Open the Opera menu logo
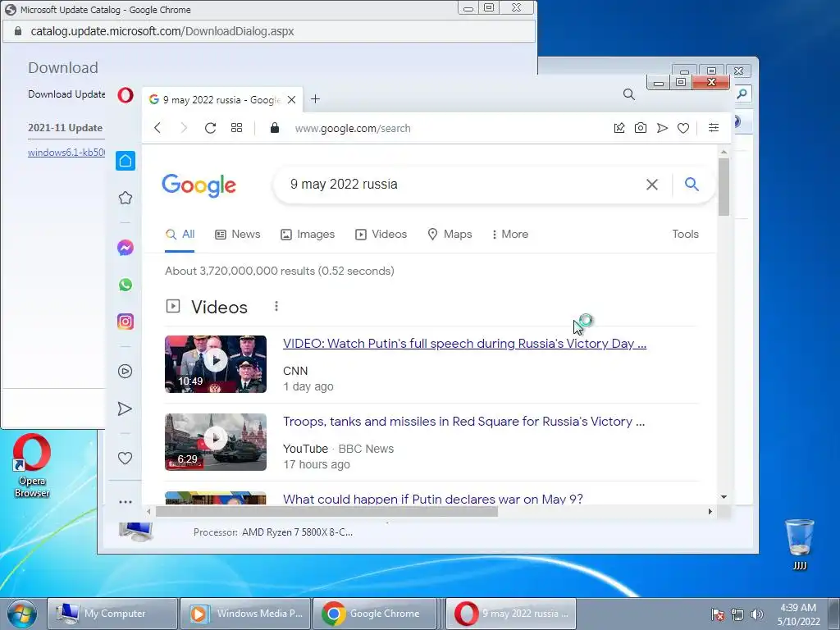The width and height of the screenshot is (840, 630). pos(126,95)
